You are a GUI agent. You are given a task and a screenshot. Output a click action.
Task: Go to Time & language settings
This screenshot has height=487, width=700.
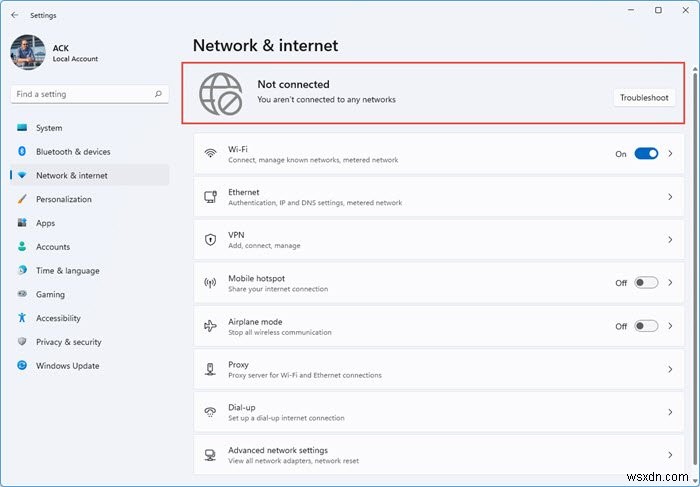tap(67, 271)
